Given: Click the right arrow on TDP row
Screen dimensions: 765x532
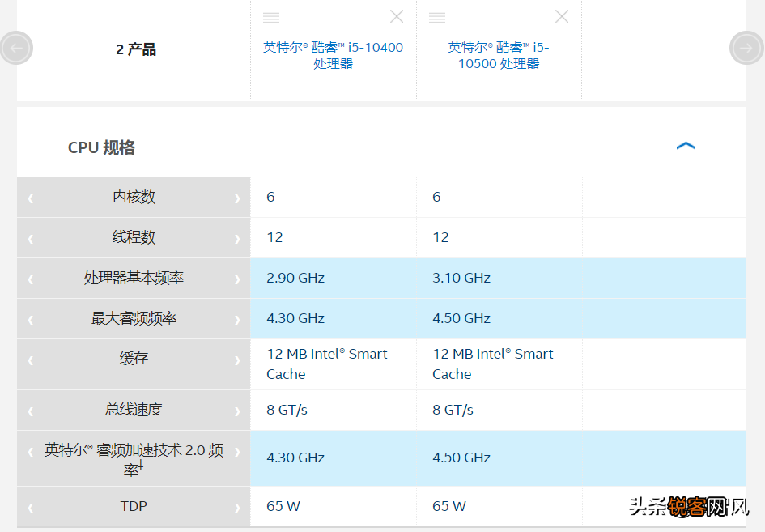Looking at the screenshot, I should point(236,506).
